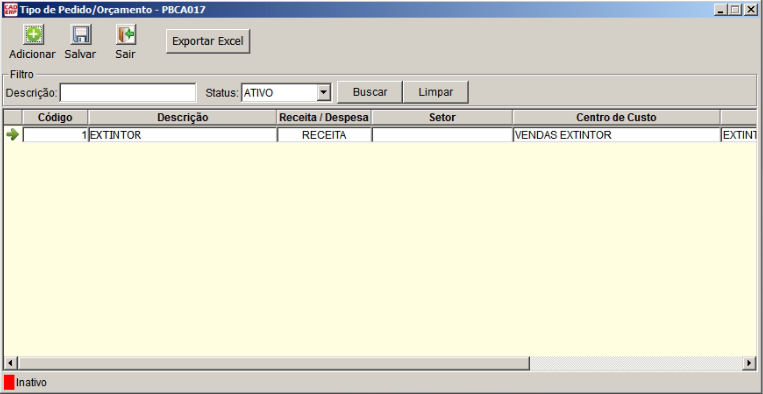The width and height of the screenshot is (763, 394).
Task: Export the list with Exportar Excel
Action: [x=208, y=41]
